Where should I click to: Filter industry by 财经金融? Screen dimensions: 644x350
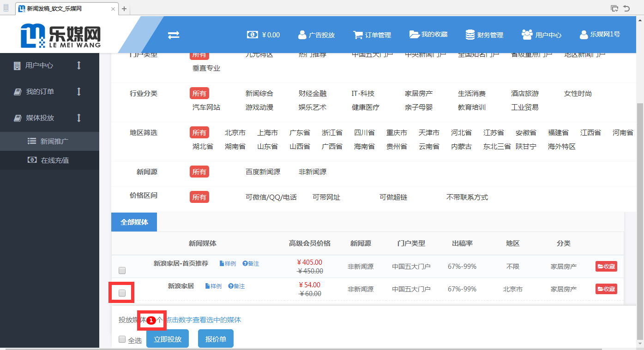point(313,94)
